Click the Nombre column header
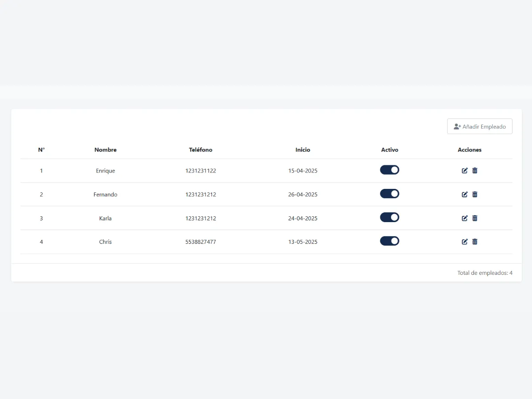 point(106,150)
